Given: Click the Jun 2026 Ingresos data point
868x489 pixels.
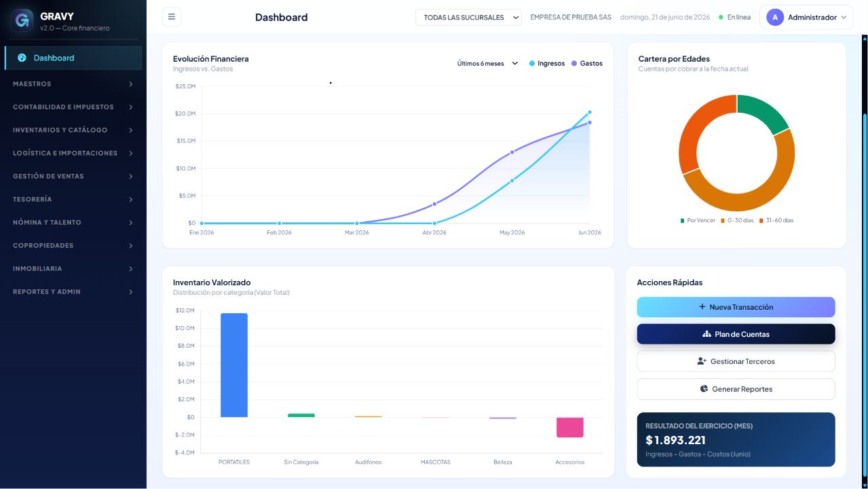Looking at the screenshot, I should coord(590,112).
